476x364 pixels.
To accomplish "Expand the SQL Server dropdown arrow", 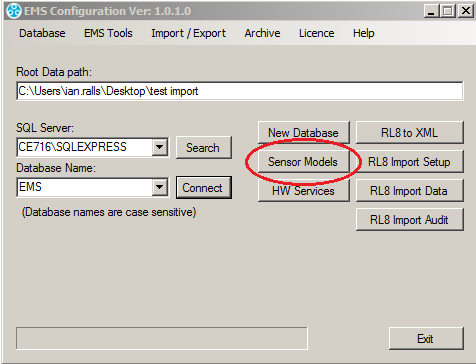I will (x=160, y=147).
